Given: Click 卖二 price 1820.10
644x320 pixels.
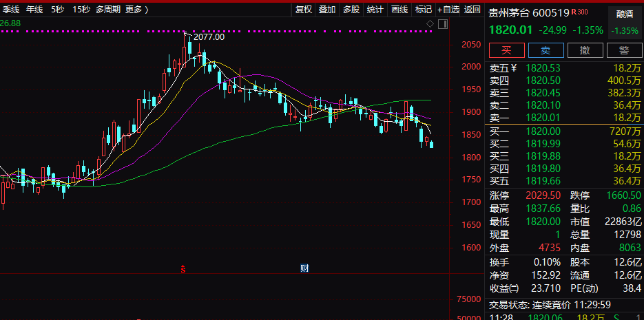Looking at the screenshot, I should pos(543,106).
